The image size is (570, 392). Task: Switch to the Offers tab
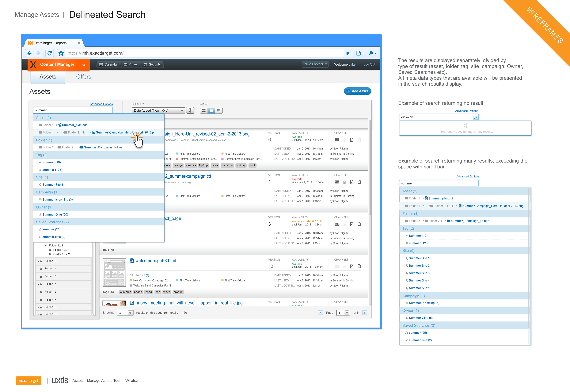click(84, 77)
